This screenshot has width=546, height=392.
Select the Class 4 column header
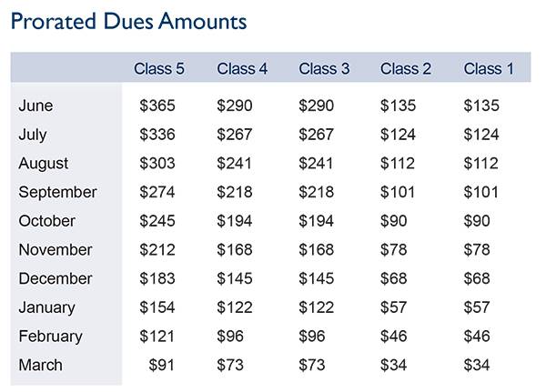[242, 68]
